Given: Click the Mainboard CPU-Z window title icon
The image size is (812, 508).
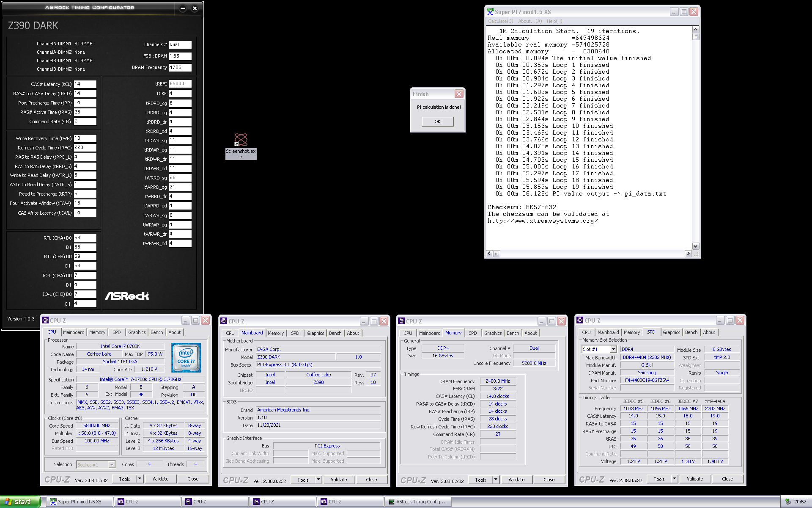Looking at the screenshot, I should tap(224, 321).
